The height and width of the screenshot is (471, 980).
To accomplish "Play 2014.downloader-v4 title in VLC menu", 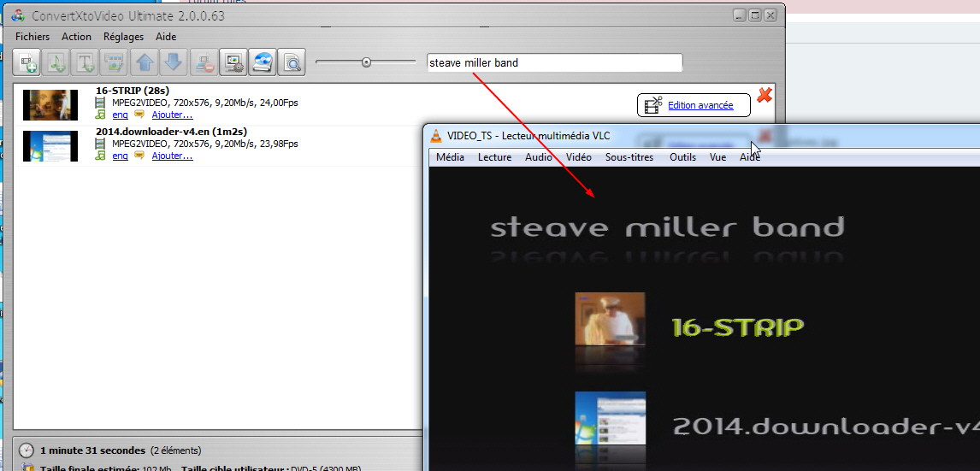I will [x=826, y=426].
